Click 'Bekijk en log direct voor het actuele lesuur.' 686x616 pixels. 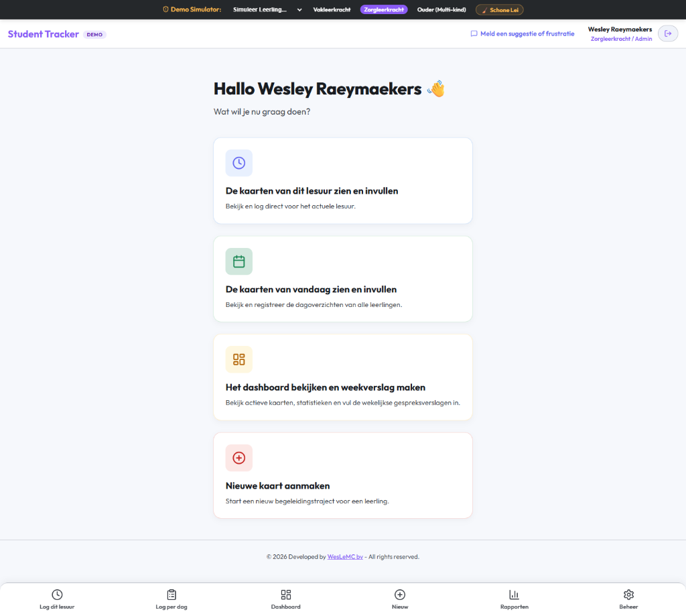291,206
